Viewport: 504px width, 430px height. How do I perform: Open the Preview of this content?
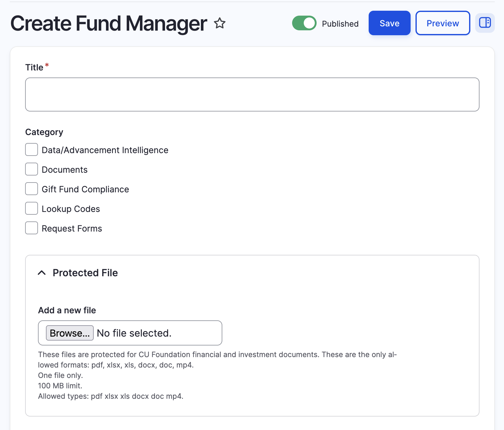pyautogui.click(x=442, y=23)
